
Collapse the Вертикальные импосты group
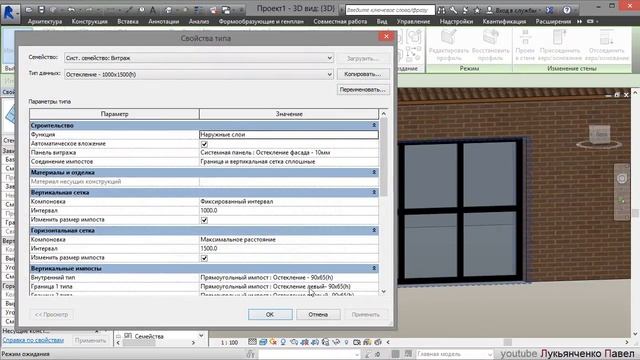pos(373,268)
